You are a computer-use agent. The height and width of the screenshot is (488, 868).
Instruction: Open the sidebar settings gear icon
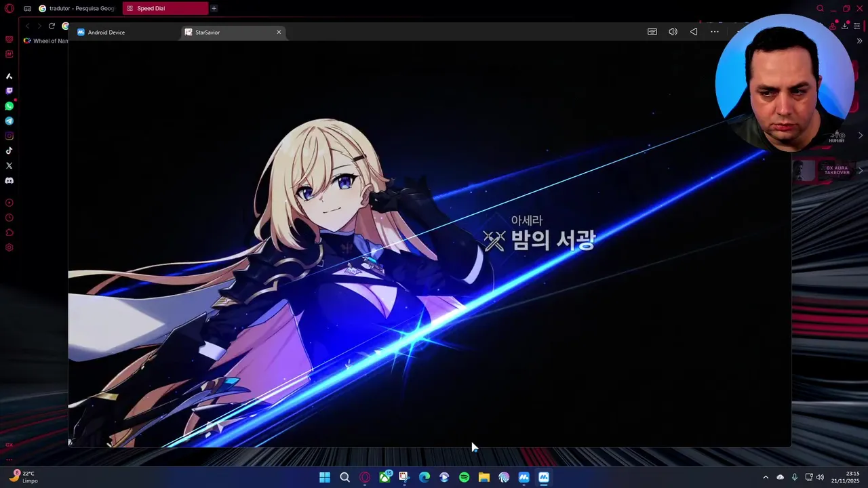[9, 247]
